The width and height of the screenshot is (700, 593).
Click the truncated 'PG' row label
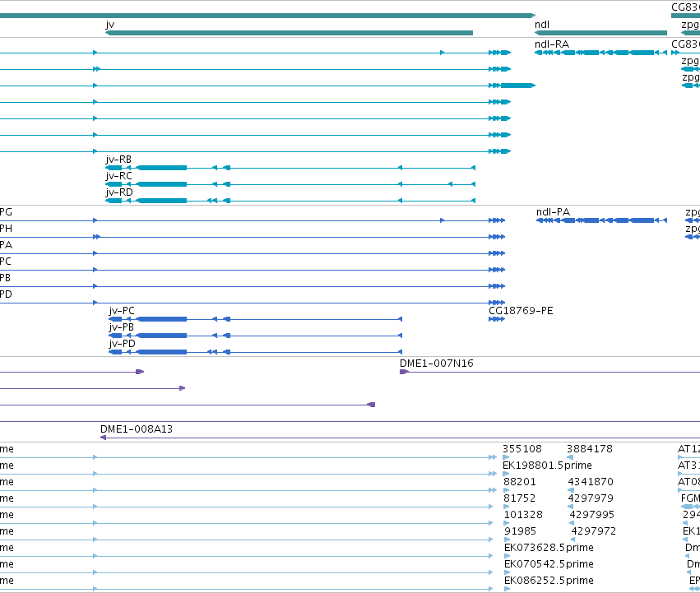(6, 212)
